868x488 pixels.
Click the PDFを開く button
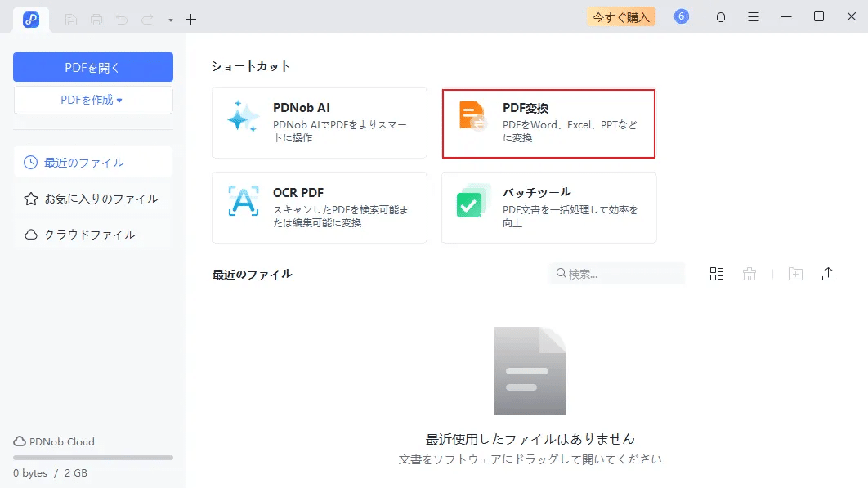tap(93, 67)
